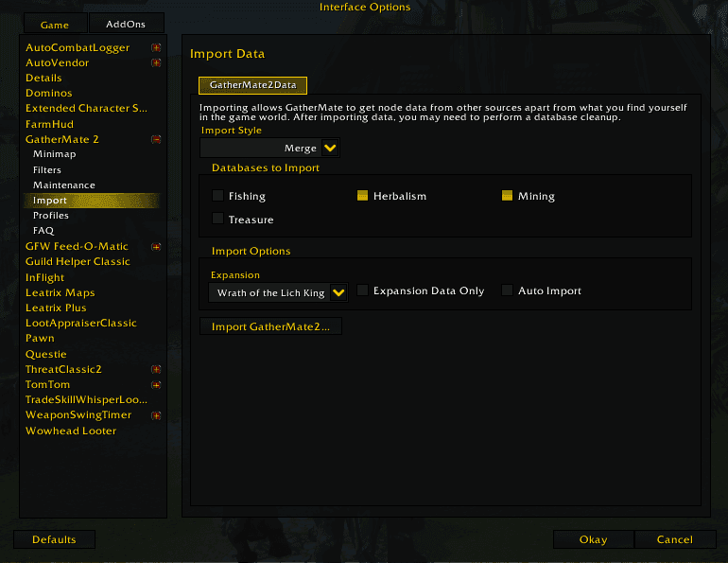The height and width of the screenshot is (563, 728).
Task: Select the Pawn addon
Action: click(x=40, y=338)
